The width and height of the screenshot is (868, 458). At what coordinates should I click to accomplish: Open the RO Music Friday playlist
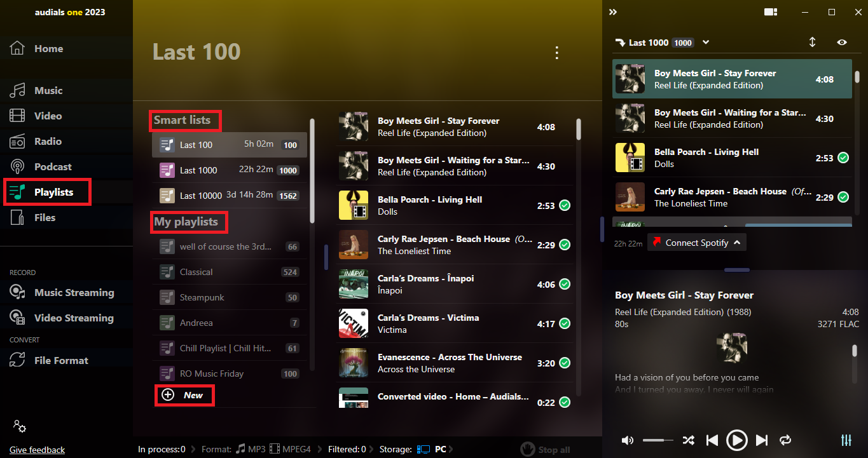pyautogui.click(x=230, y=374)
